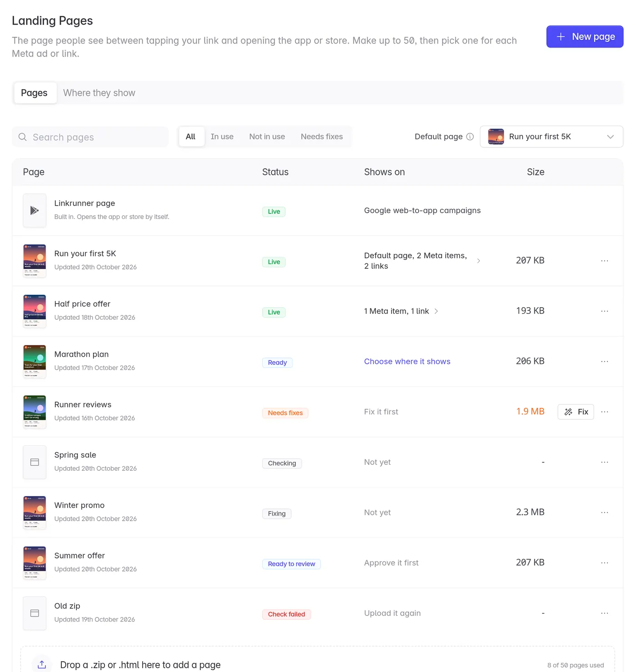Filter by Not in use
Screen dimensions: 636x672
(267, 137)
